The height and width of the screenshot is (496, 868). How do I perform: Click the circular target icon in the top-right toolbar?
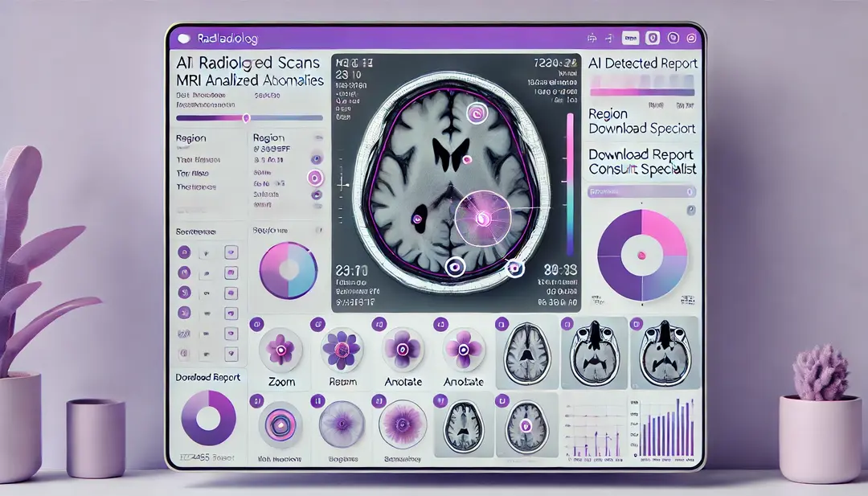click(674, 38)
